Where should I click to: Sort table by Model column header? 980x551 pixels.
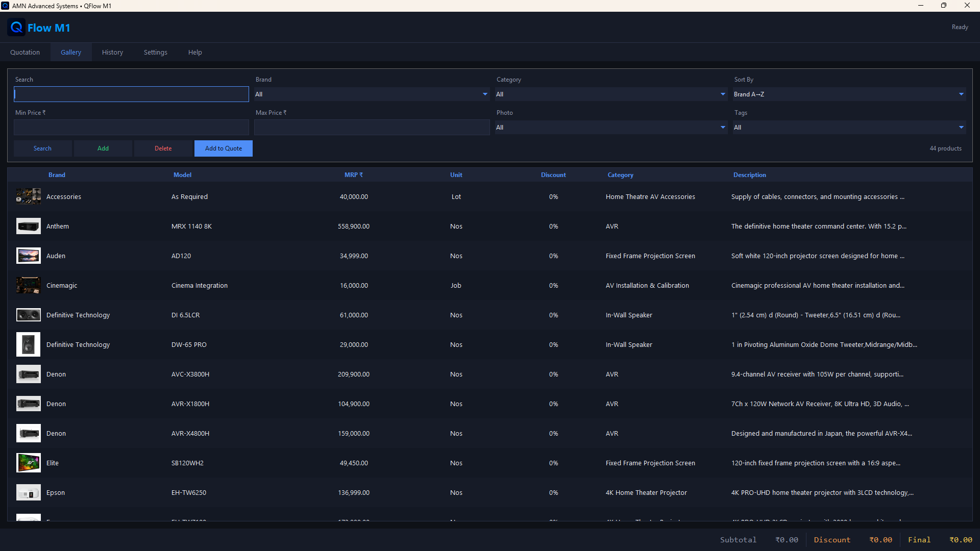[182, 175]
